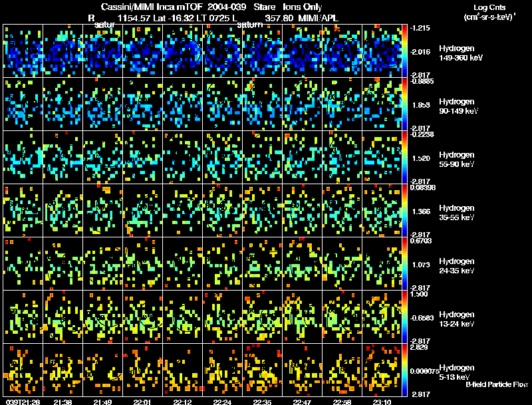Click the -1.215 colorbar maximum value
The image size is (532, 405).
(x=420, y=28)
